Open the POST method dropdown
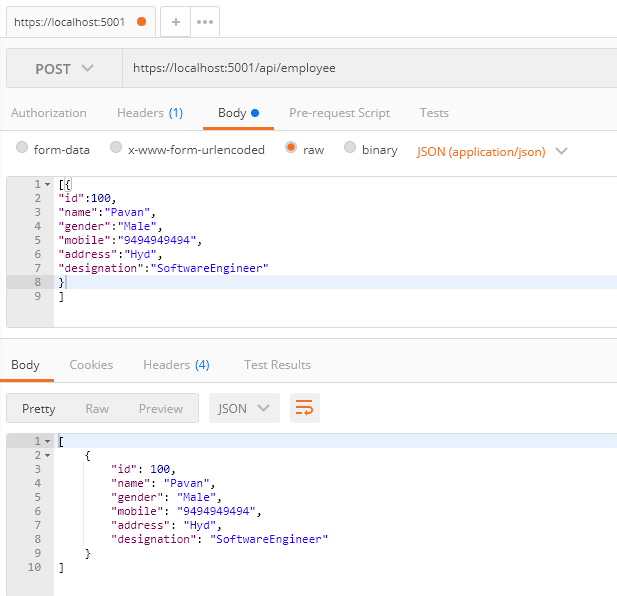Screen dimensions: 617x596 pos(65,68)
